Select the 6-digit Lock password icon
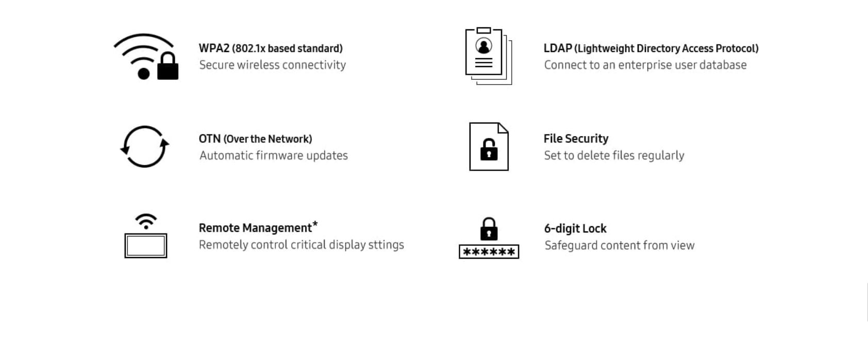 [x=489, y=238]
